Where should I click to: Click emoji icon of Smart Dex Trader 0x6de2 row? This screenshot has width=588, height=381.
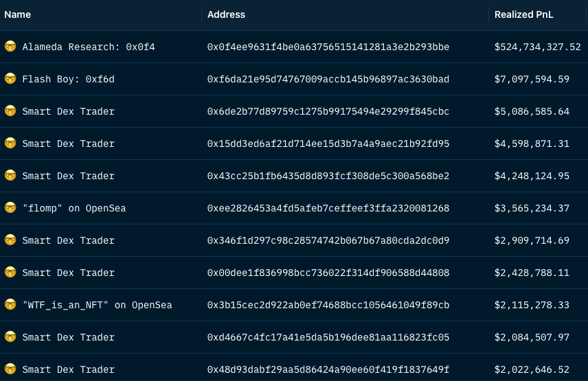10,111
